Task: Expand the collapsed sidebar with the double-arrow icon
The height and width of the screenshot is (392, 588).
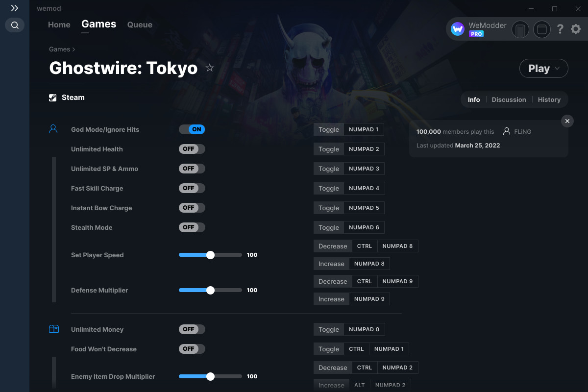Action: pyautogui.click(x=14, y=8)
